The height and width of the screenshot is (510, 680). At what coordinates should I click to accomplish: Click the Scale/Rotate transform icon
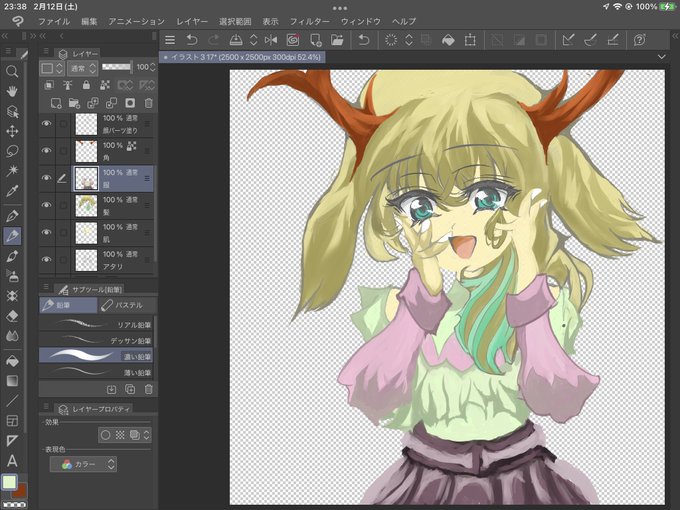(470, 40)
